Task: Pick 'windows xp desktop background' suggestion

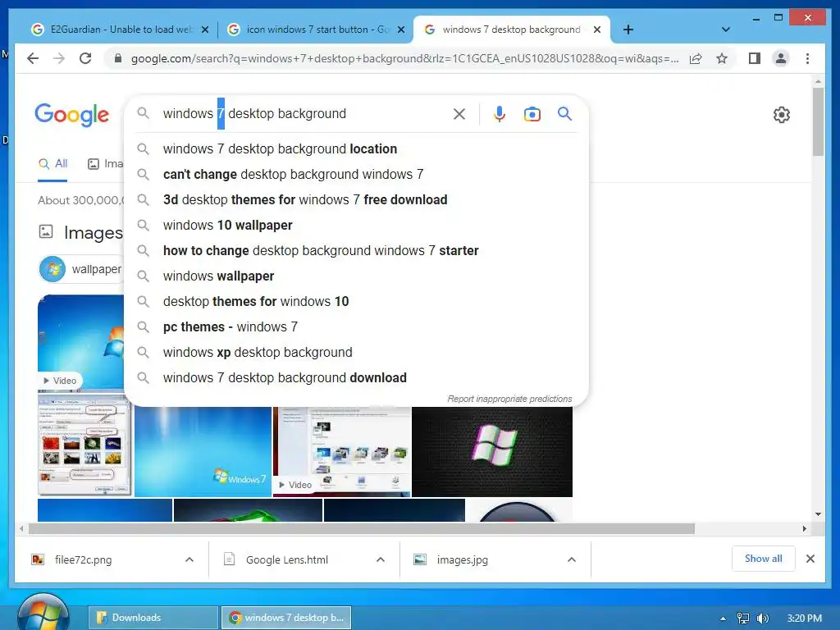Action: pos(356,353)
